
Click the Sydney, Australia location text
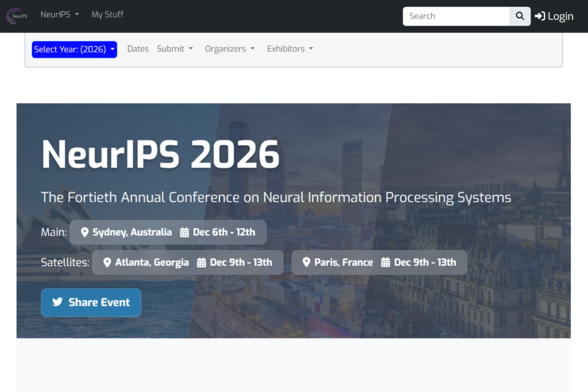pyautogui.click(x=132, y=232)
